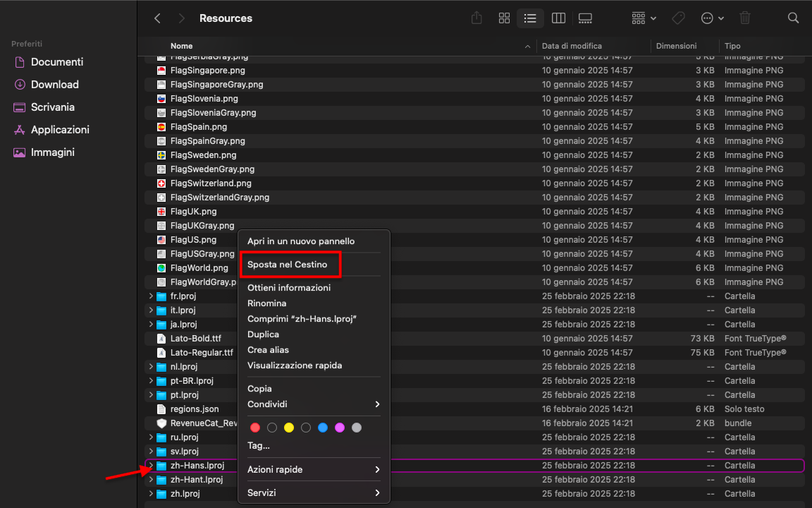Activate column view mode
The image size is (812, 508).
coord(558,18)
